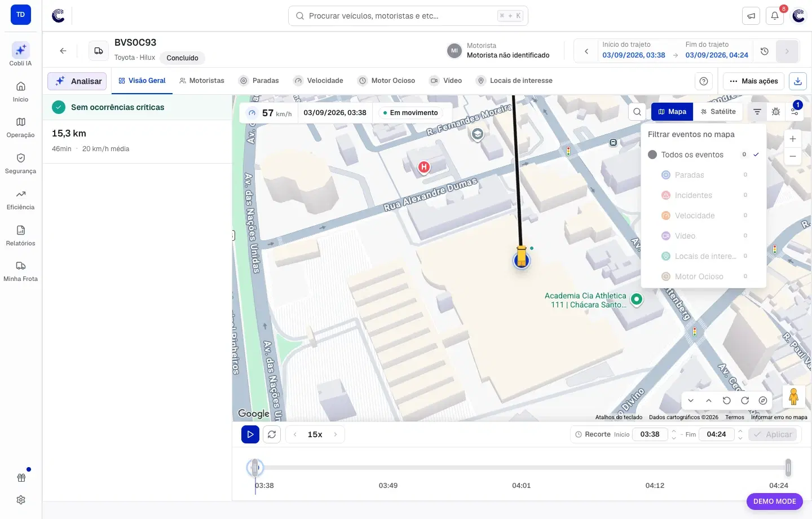Zoom in on the map
812x519 pixels.
coord(793,139)
